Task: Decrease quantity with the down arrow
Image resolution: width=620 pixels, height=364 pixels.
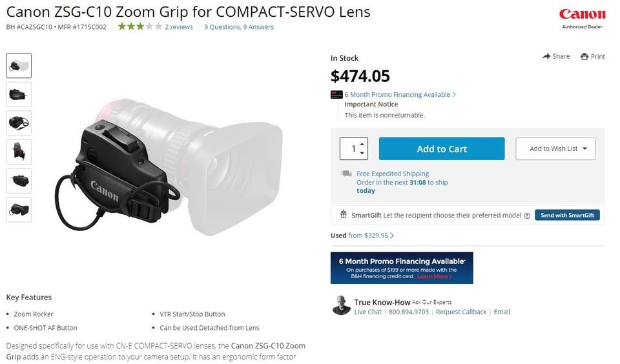Action: pyautogui.click(x=362, y=153)
